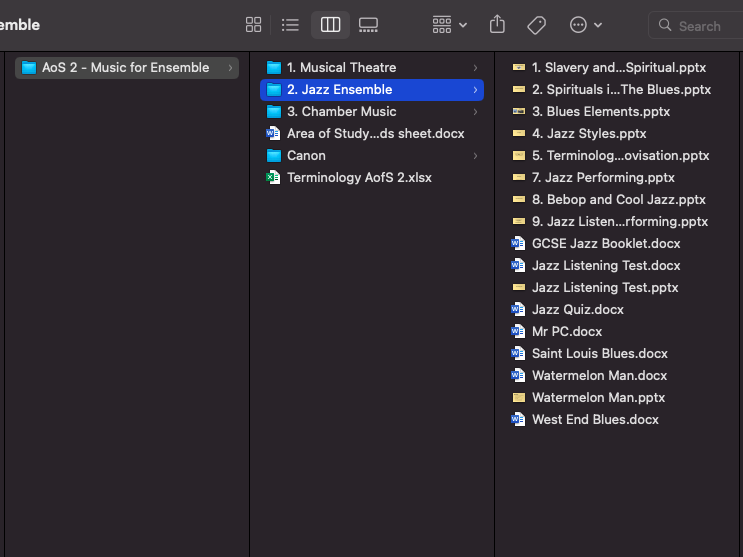
Task: Open the group-by options dropdown
Action: coord(450,25)
